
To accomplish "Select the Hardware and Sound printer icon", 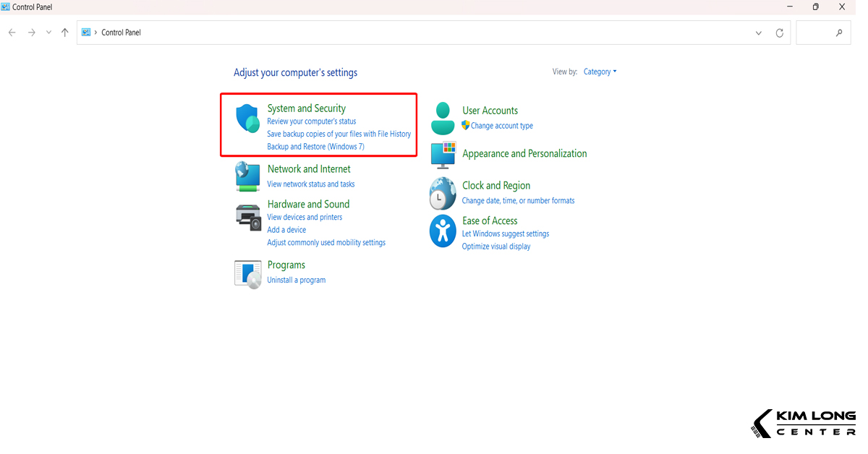I will click(247, 216).
